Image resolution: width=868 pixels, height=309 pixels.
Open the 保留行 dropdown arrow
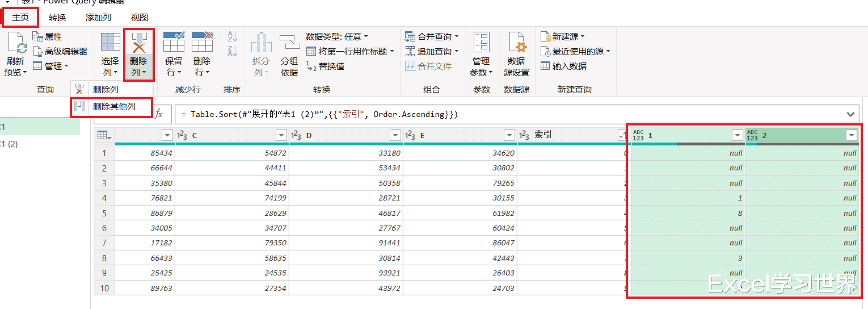(179, 73)
